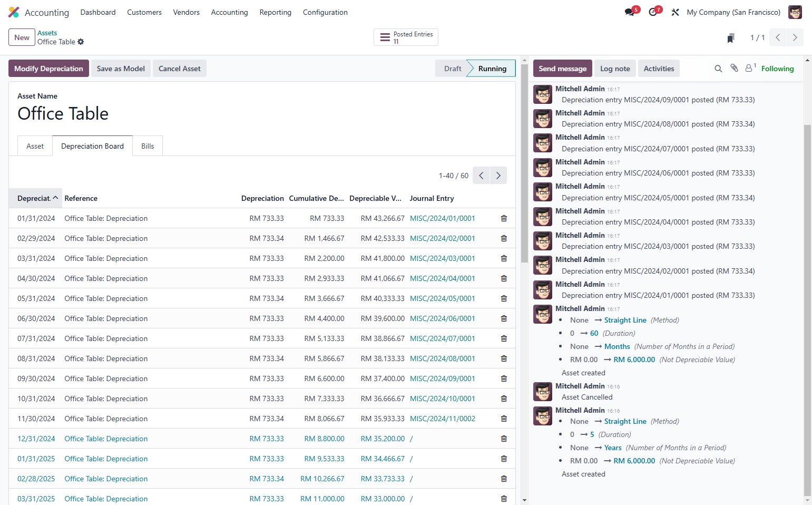Delete the 10/31/2024 depreciation line
Image resolution: width=812 pixels, height=505 pixels.
coord(504,399)
